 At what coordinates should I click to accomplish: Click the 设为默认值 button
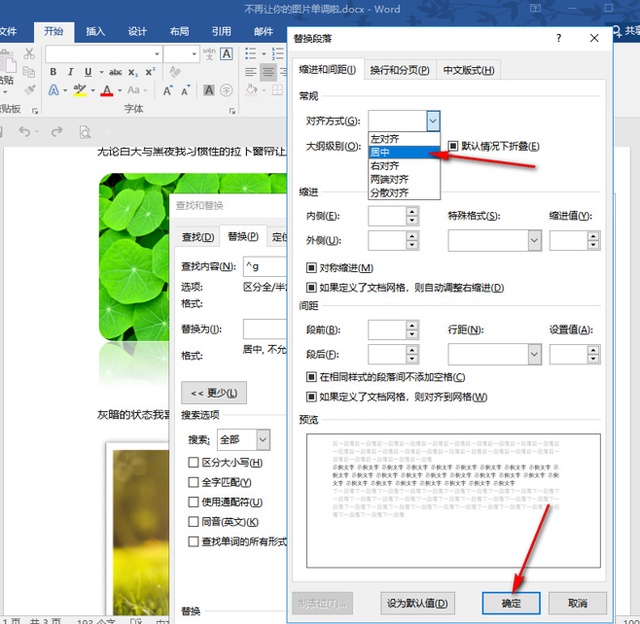[417, 603]
